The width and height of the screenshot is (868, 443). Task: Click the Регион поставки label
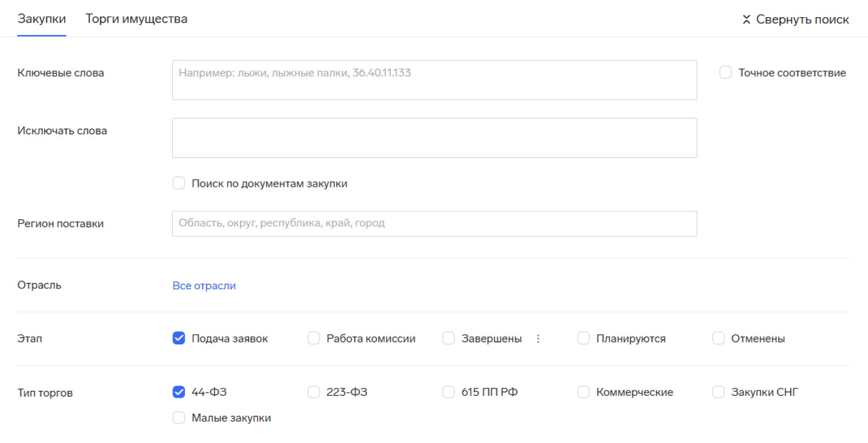click(61, 224)
